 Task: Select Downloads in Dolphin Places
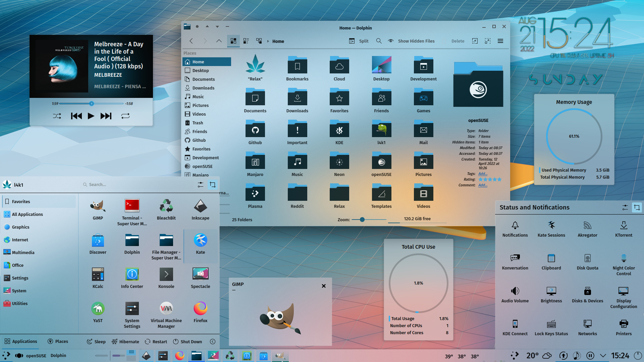coord(207,88)
